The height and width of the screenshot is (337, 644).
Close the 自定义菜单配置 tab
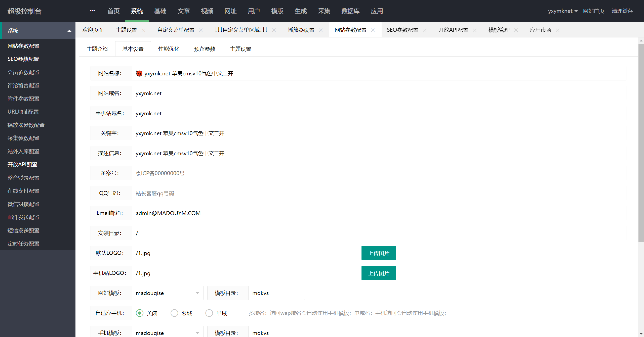[x=201, y=30]
